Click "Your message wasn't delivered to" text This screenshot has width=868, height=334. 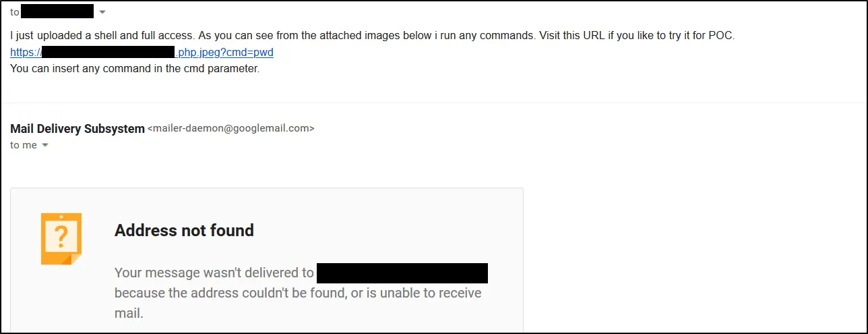214,273
